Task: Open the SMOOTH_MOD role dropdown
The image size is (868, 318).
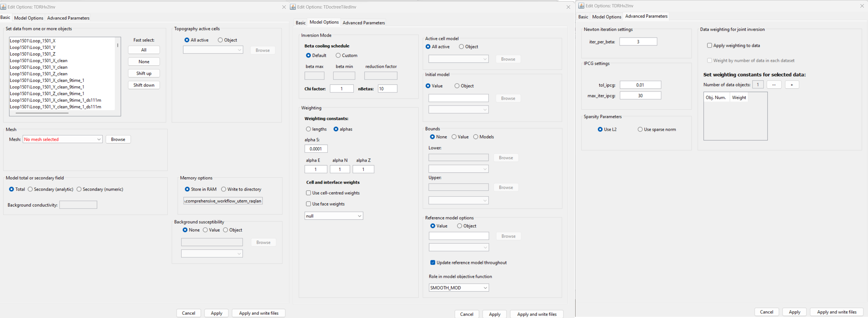Action: (459, 288)
